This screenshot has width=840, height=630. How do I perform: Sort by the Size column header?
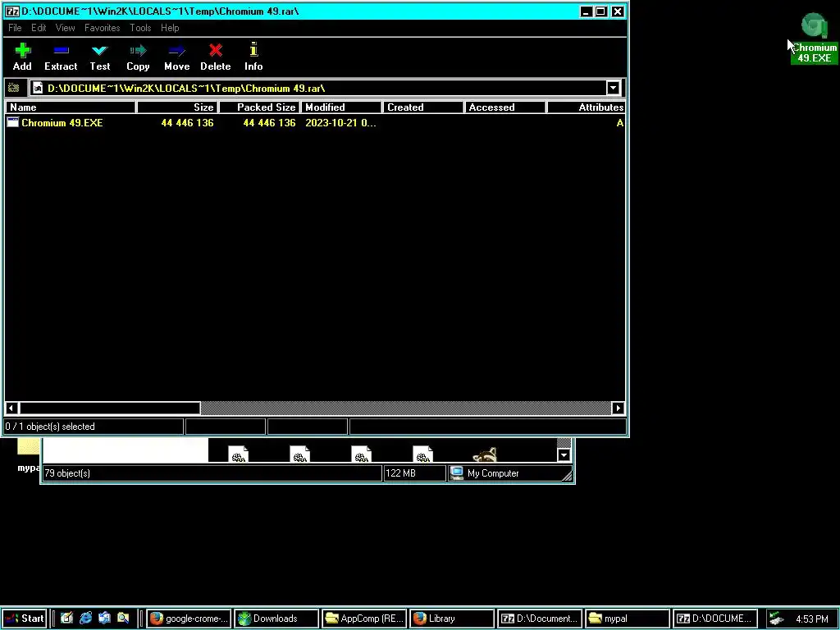[177, 107]
